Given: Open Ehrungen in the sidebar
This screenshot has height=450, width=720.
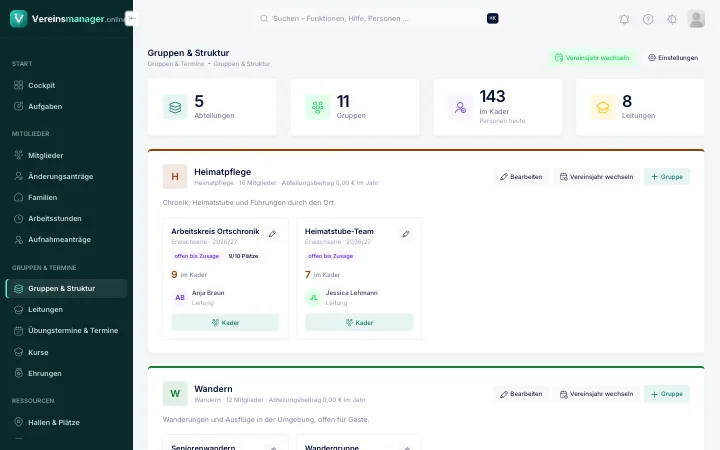Looking at the screenshot, I should (x=67, y=373).
